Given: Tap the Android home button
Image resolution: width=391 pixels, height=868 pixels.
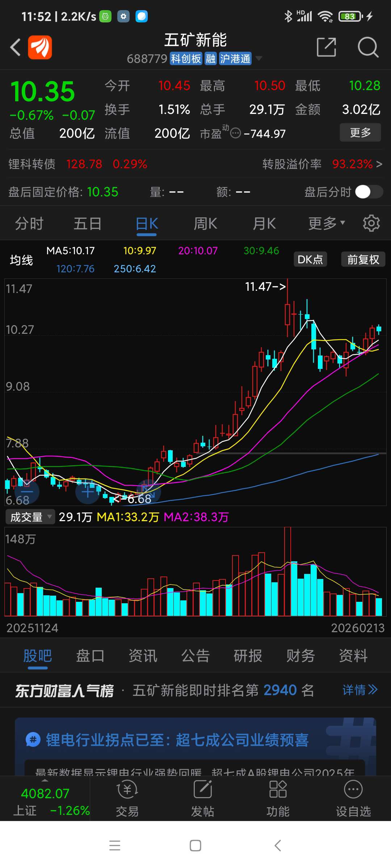Looking at the screenshot, I should click(195, 846).
